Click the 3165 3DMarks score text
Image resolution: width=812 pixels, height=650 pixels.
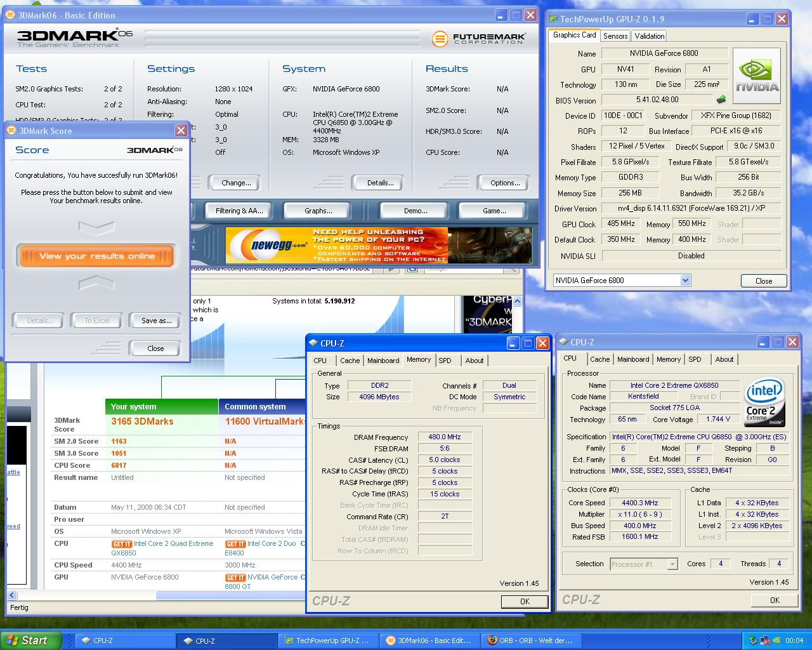click(142, 421)
